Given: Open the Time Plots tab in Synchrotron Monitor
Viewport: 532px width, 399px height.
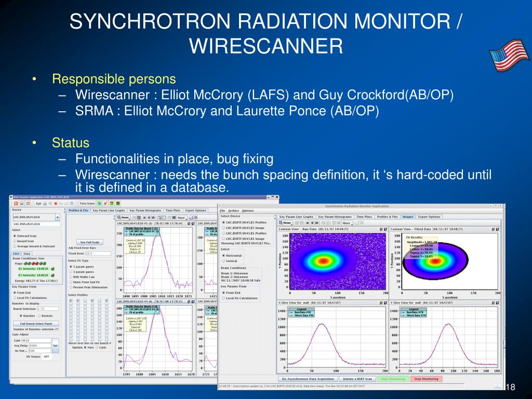Looking at the screenshot, I should tap(364, 217).
